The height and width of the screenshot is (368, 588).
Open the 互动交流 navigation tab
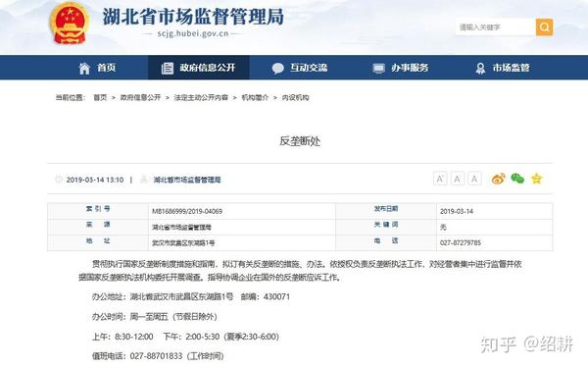click(x=300, y=68)
